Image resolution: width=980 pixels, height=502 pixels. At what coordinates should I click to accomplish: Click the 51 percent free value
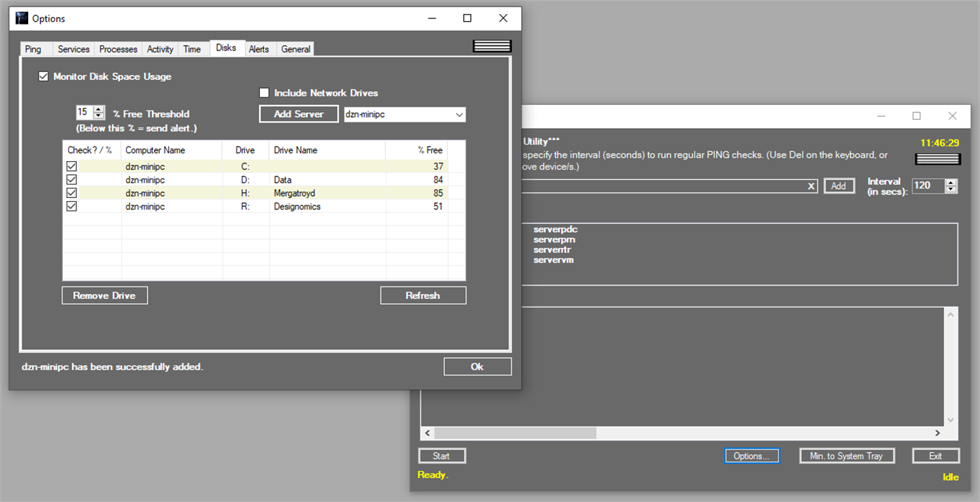[x=438, y=207]
